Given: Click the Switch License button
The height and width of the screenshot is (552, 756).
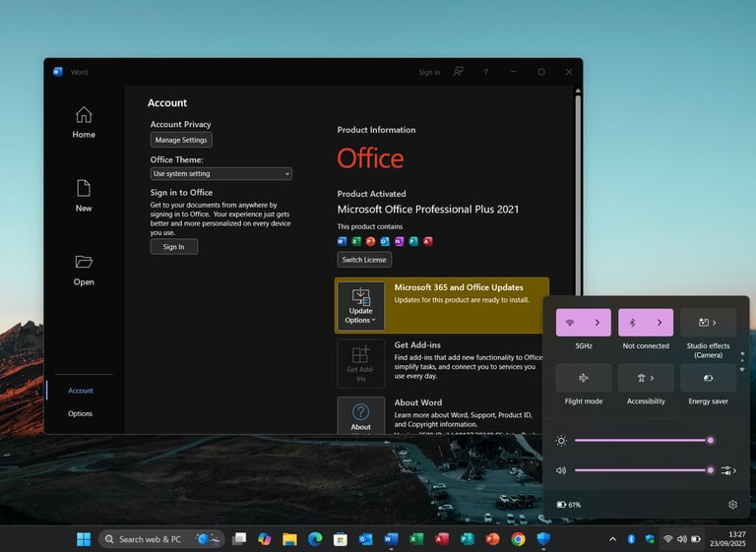Looking at the screenshot, I should point(364,260).
